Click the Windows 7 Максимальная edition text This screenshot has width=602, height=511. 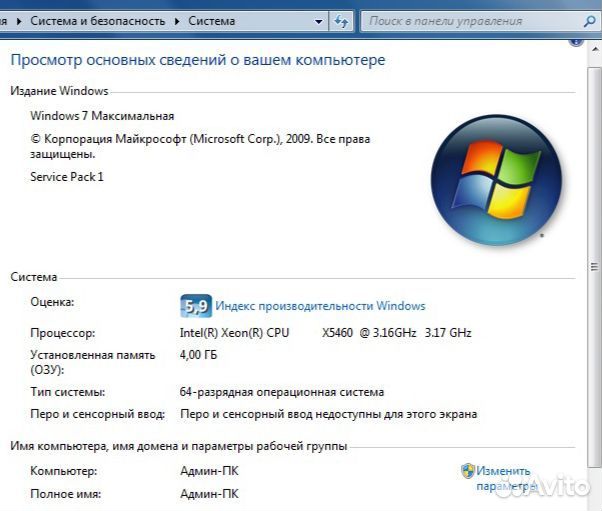[x=102, y=116]
